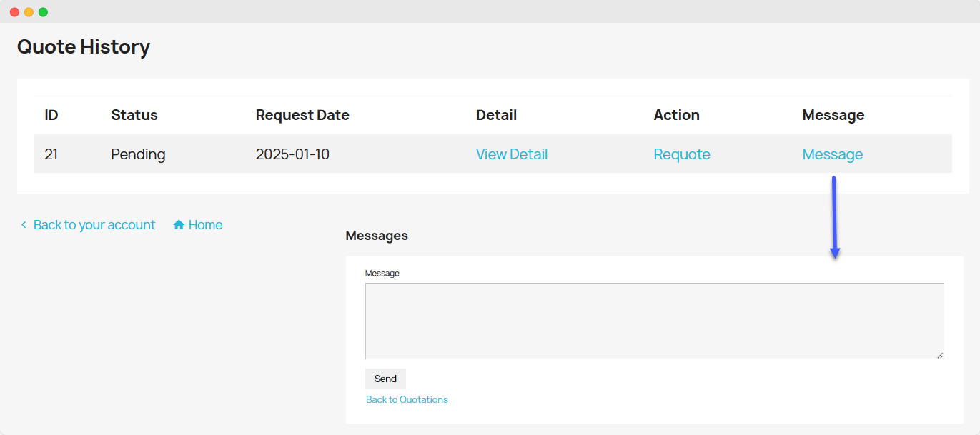Navigate to the Home link text

205,225
